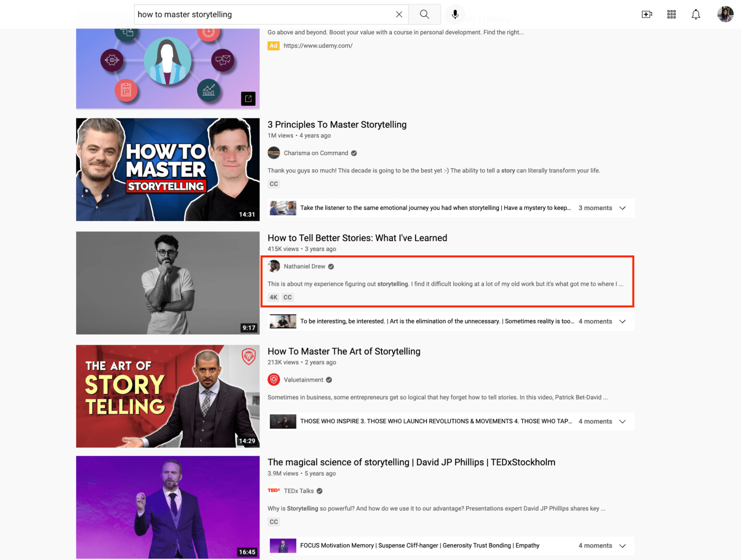Open key moment thumbnail for Charisma video
This screenshot has width=741, height=560.
[283, 208]
